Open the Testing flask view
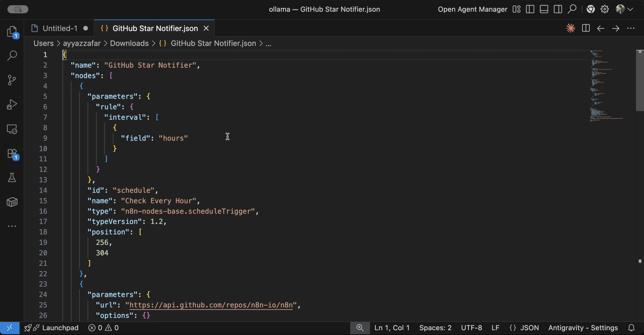The image size is (644, 335). [x=12, y=178]
